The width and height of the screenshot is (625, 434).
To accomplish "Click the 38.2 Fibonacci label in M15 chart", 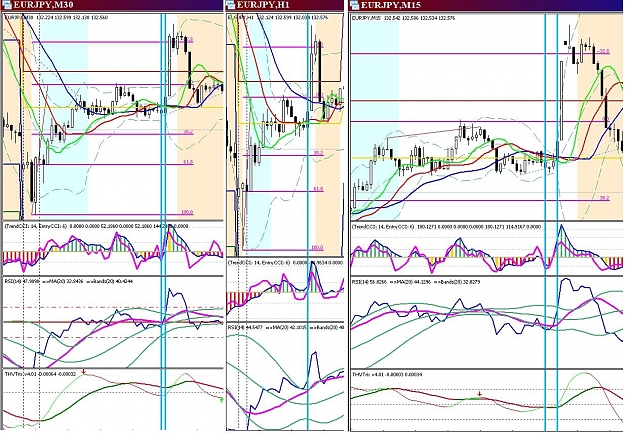I will tap(604, 198).
